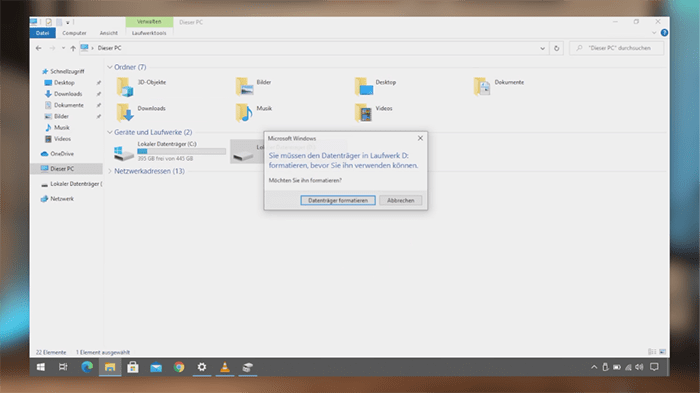The image size is (700, 393).
Task: Click the help question mark icon
Action: click(x=664, y=33)
